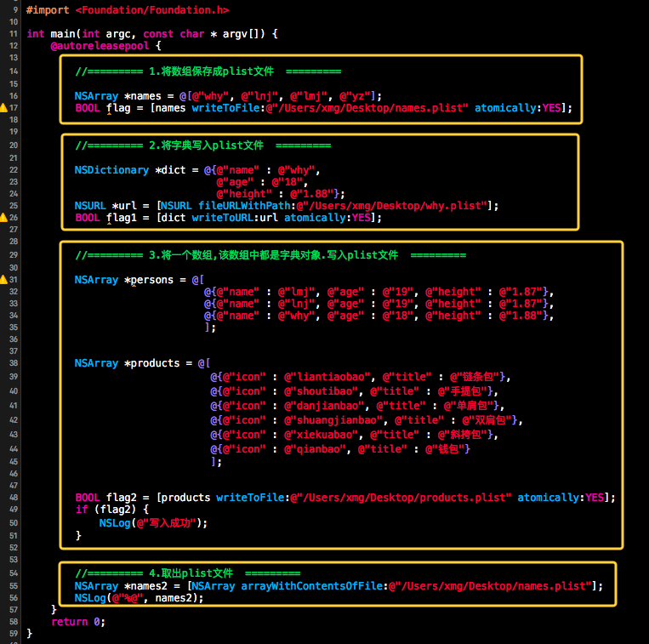Click the @autoreleasepool keyword
Screen dimensions: 649x644
[100, 46]
